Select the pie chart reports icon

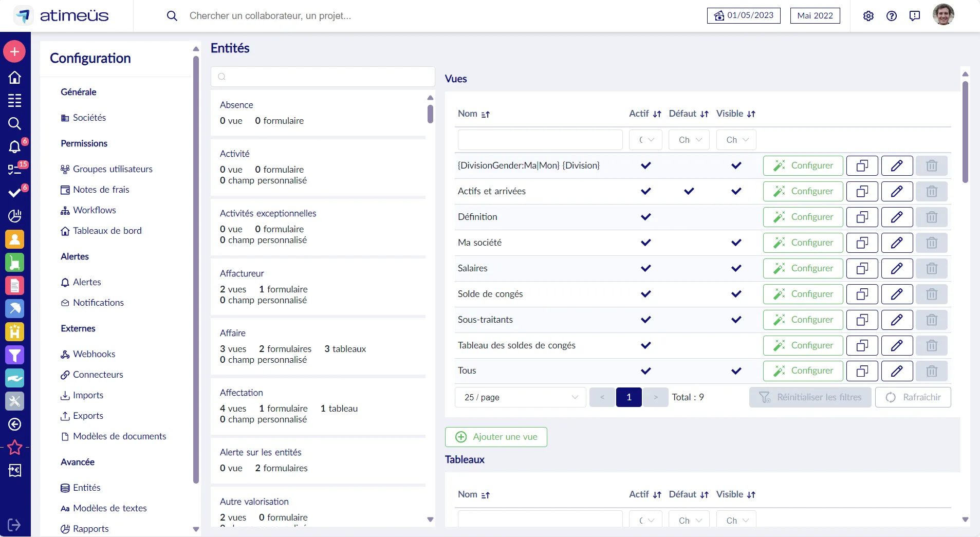coord(15,216)
